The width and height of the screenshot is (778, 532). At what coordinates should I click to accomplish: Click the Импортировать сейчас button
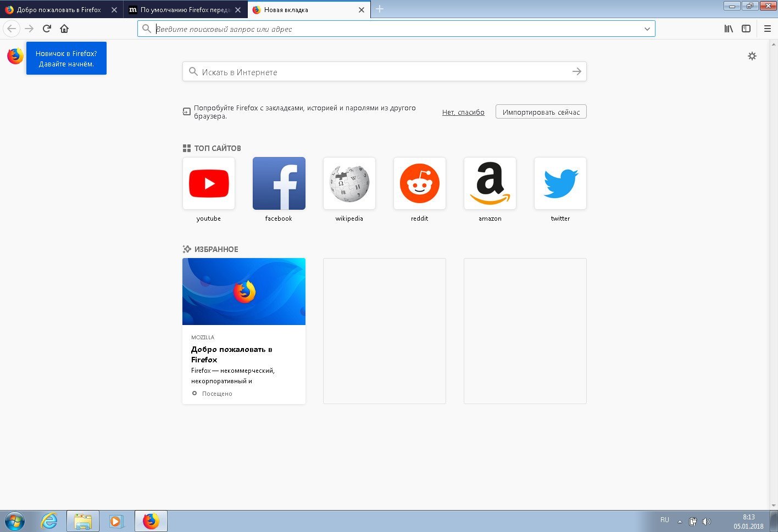click(x=541, y=112)
